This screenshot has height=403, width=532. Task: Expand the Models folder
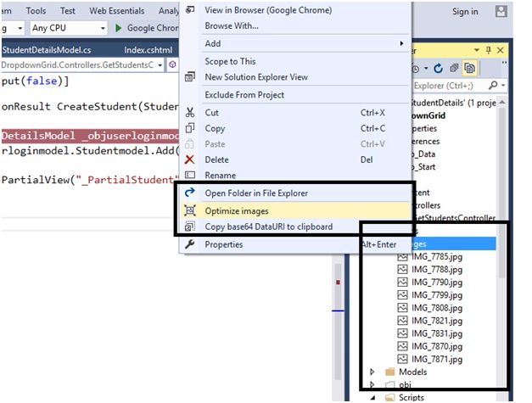[372, 372]
